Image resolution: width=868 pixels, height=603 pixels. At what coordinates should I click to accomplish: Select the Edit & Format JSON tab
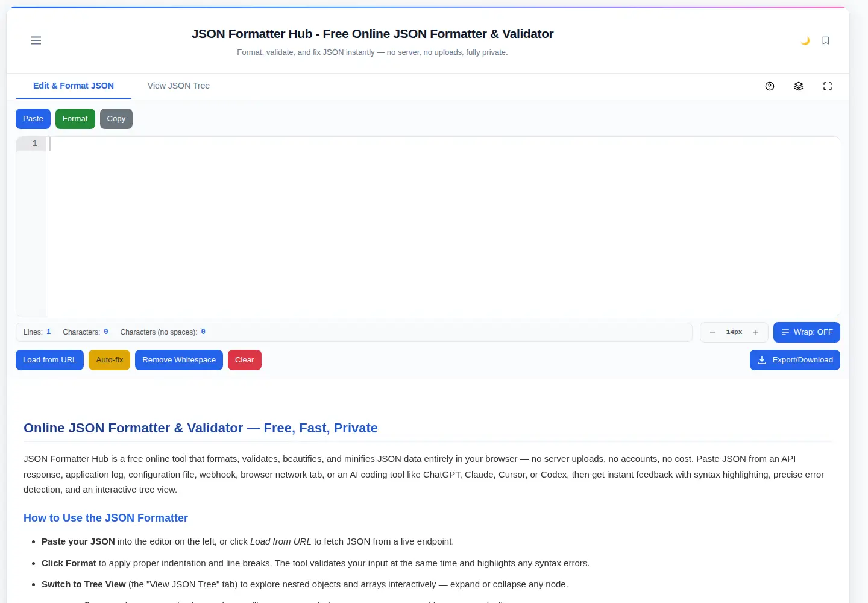click(x=74, y=86)
